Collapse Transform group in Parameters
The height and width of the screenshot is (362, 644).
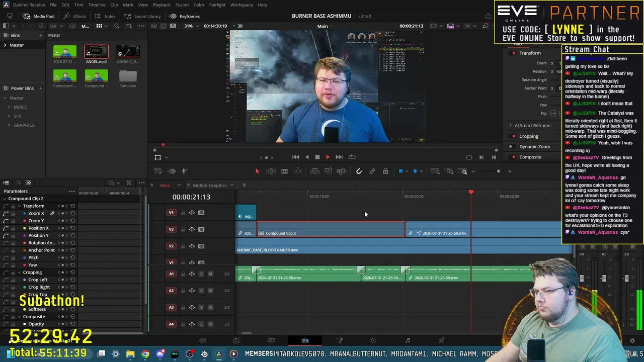click(x=19, y=206)
